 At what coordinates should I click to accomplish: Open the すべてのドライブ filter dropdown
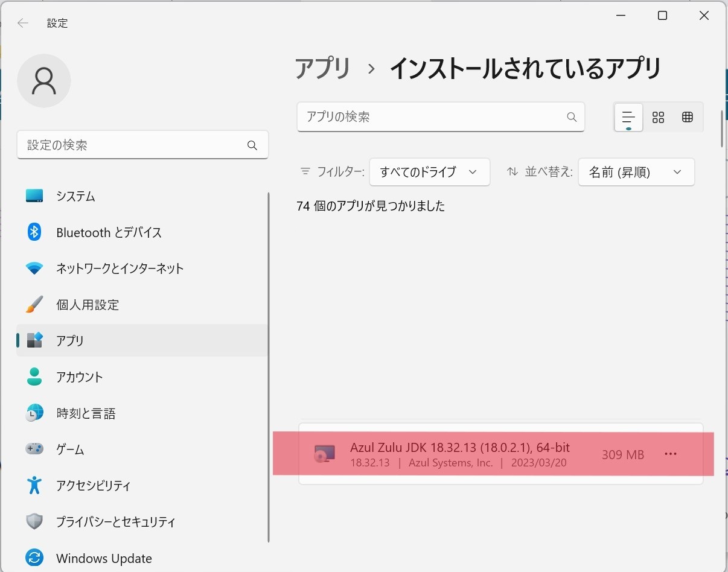point(429,172)
